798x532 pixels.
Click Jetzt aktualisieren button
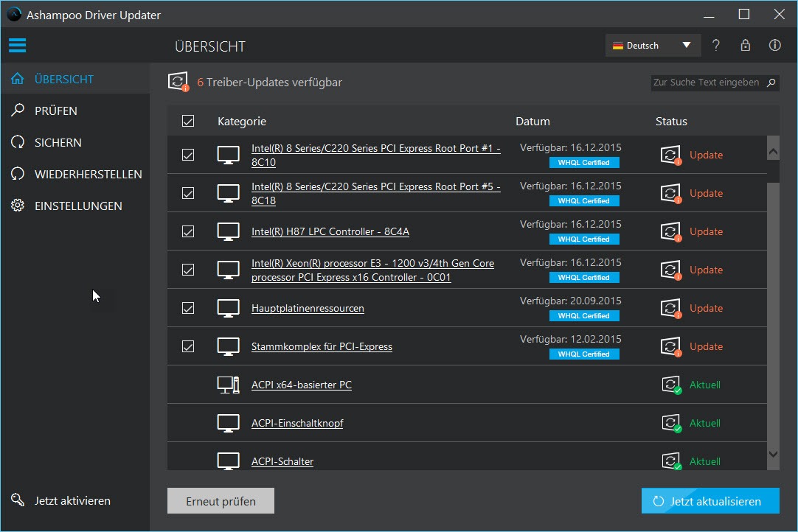(x=710, y=501)
